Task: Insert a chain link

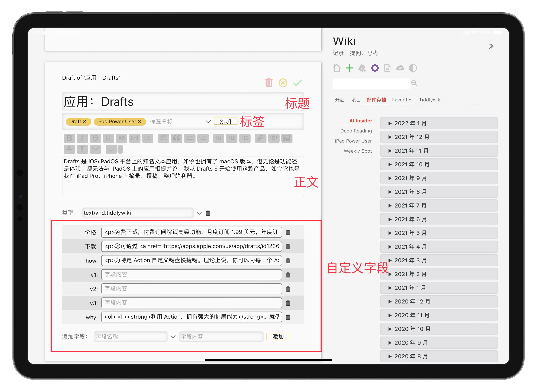Action: tap(260, 138)
